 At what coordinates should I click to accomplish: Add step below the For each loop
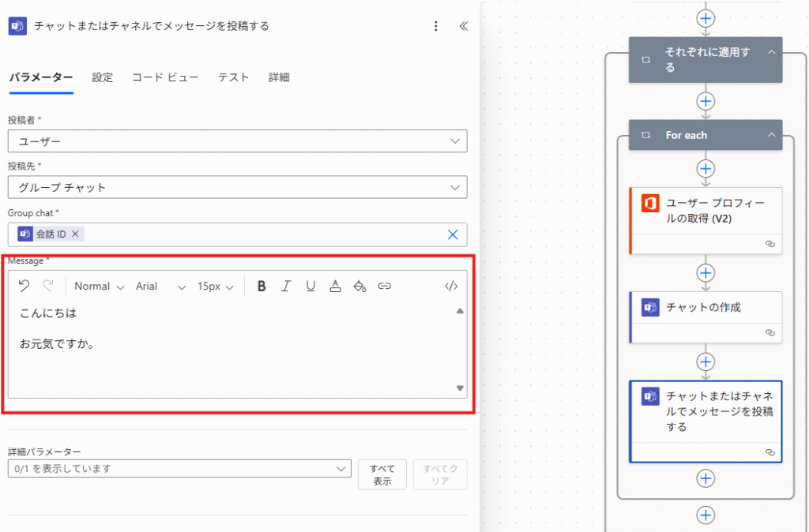click(x=706, y=515)
